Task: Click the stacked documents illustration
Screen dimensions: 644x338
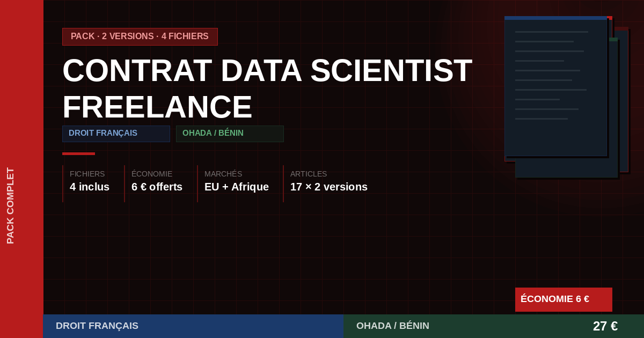Action: [x=566, y=97]
